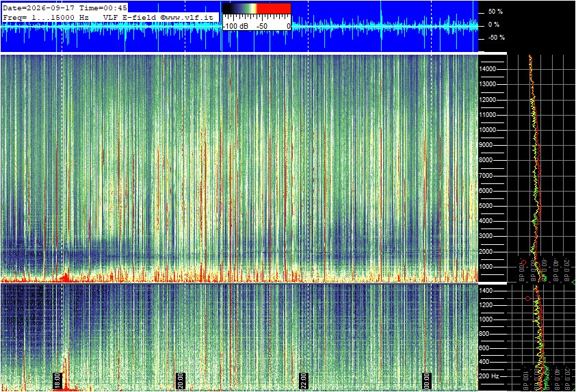
Task: Click the 'VLF E-field' caption
Action: [x=130, y=17]
